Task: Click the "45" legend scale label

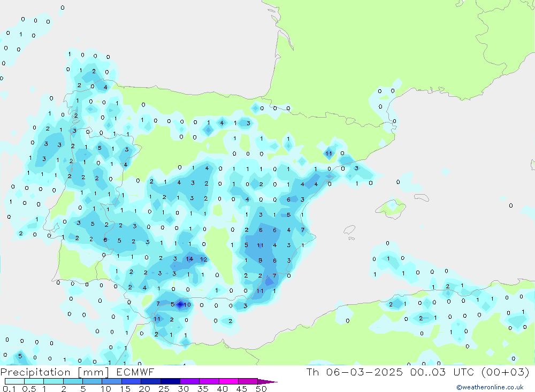Action: (242, 389)
